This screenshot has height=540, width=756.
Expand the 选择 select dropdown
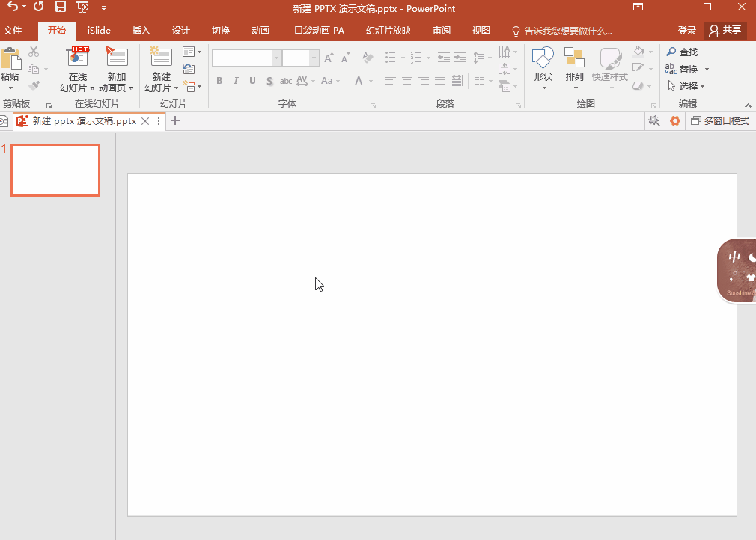(687, 86)
